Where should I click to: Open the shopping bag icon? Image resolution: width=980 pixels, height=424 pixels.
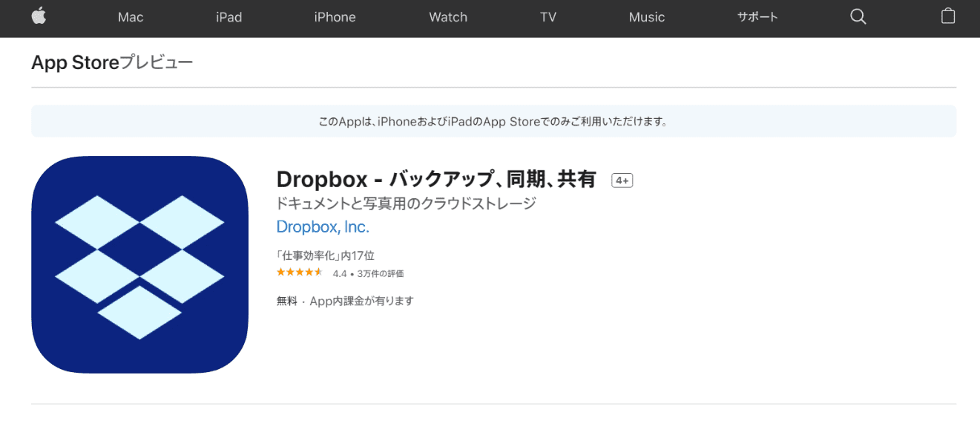(x=948, y=16)
